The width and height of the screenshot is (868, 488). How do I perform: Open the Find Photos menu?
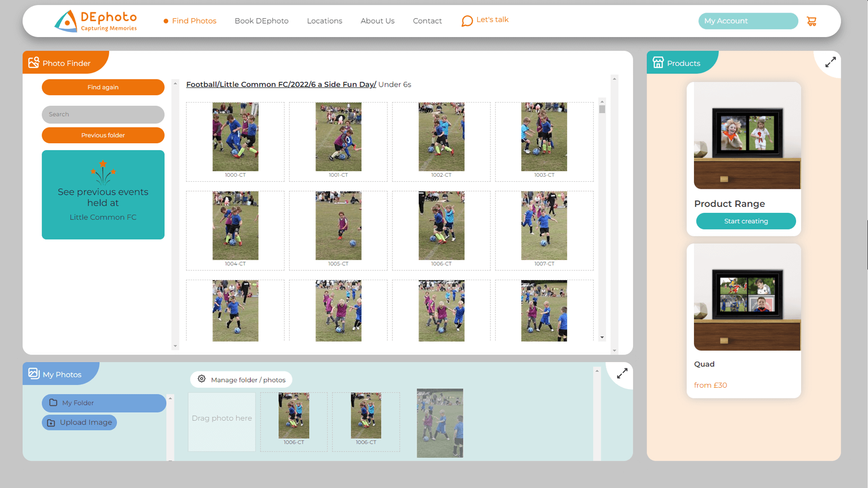[194, 21]
